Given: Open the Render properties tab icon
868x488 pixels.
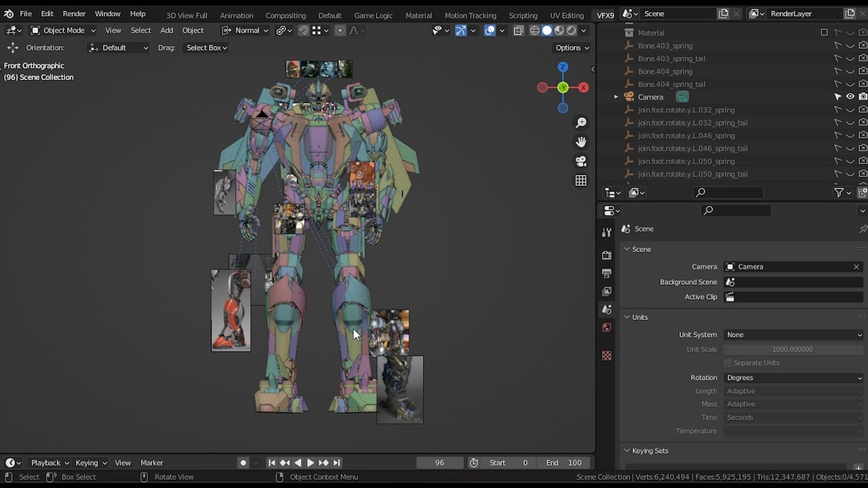Looking at the screenshot, I should pos(607,255).
